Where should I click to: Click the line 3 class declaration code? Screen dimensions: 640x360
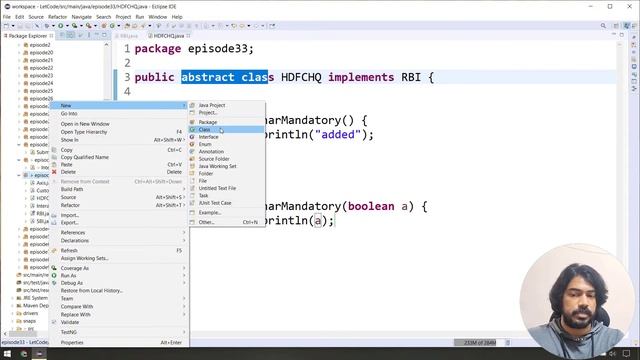tap(284, 77)
